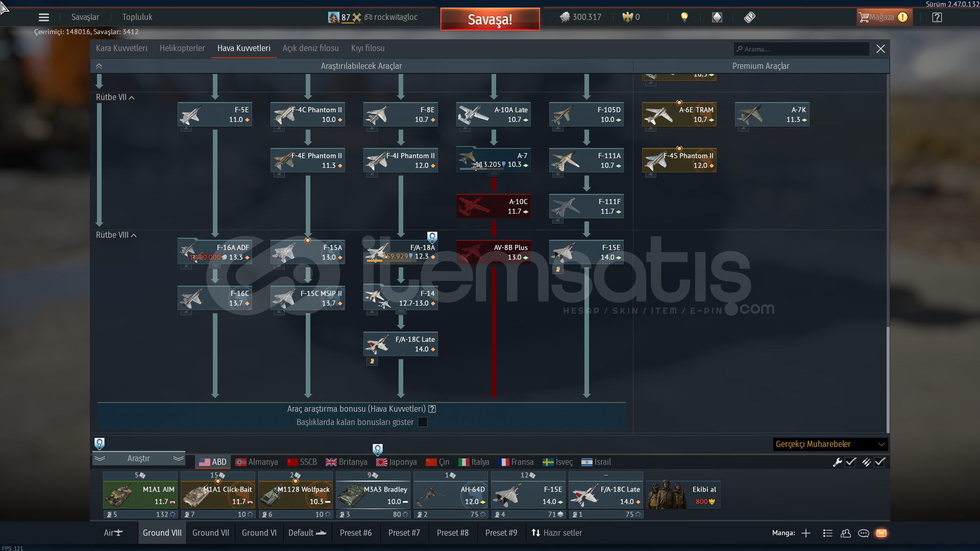The height and width of the screenshot is (551, 980).
Task: Expand the F-16A ADF group
Action: tap(215, 265)
